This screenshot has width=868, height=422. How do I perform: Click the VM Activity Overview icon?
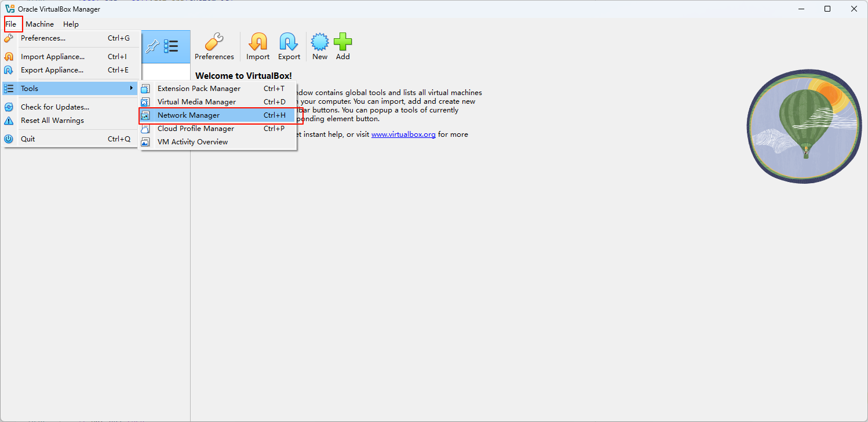[145, 142]
